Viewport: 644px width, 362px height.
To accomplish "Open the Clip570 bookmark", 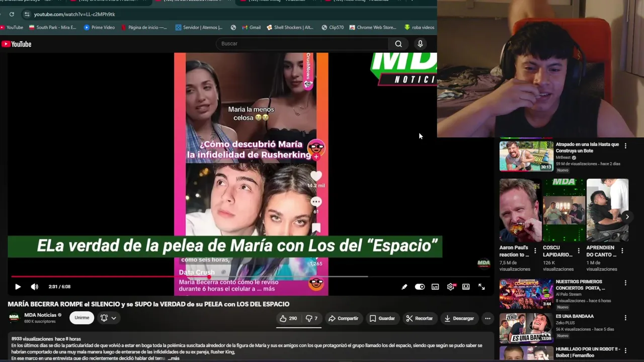I will click(x=333, y=27).
